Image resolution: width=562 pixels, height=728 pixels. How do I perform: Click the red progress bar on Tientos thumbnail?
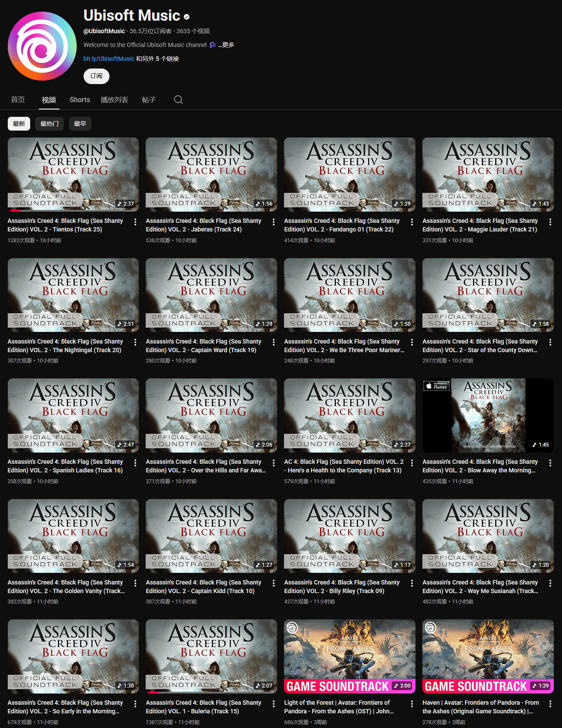coord(15,211)
